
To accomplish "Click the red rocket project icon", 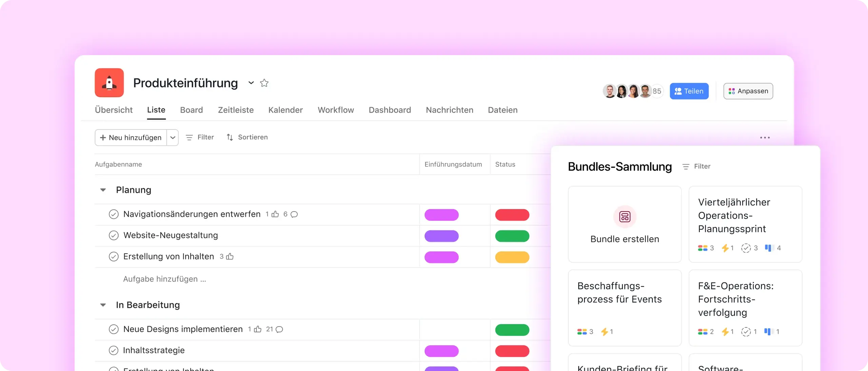I will click(x=109, y=83).
